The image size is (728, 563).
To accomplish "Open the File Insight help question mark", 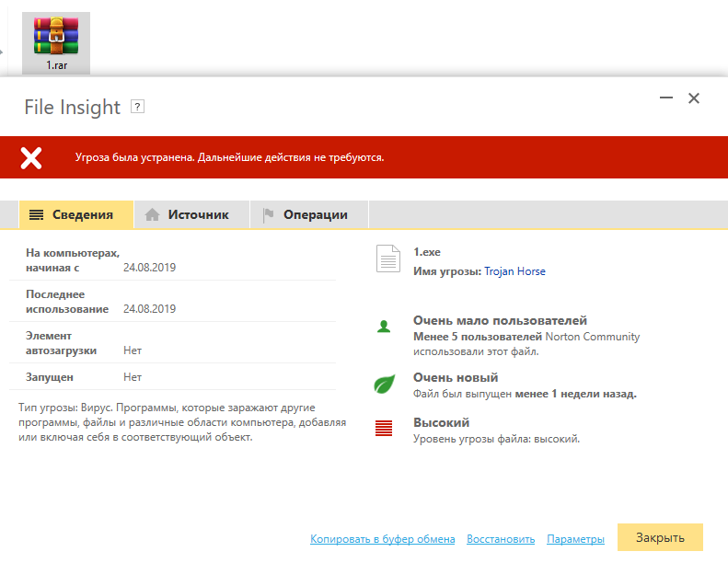I will [137, 107].
